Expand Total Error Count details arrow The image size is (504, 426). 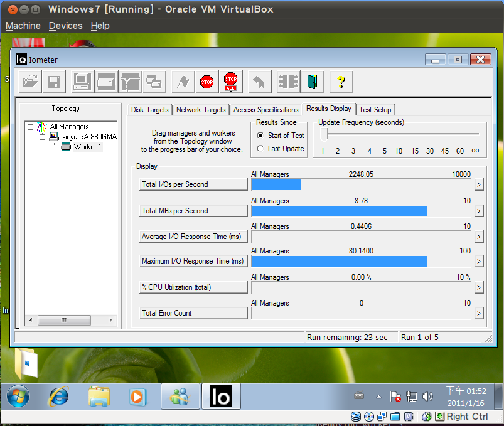pos(479,313)
